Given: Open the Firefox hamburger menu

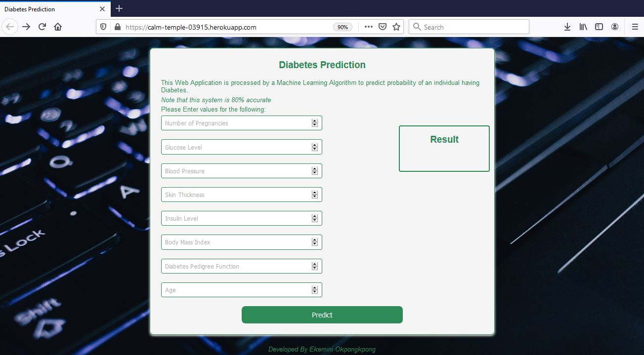Looking at the screenshot, I should tap(635, 27).
